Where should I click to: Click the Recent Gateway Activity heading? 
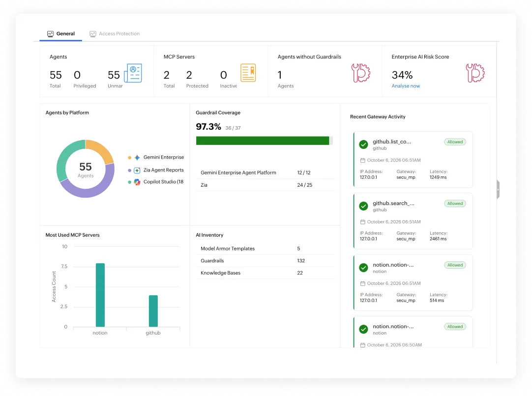tap(378, 116)
